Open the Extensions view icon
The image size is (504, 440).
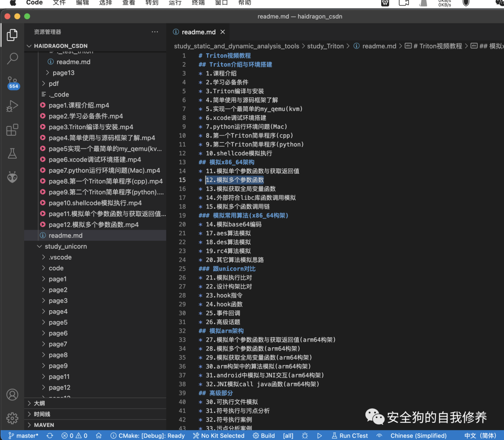(12, 130)
